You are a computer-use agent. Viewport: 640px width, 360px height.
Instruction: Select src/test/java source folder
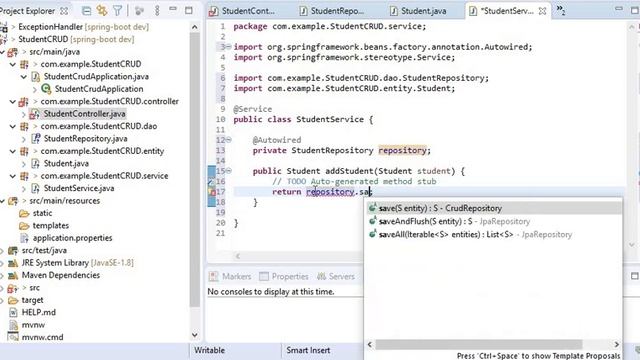click(x=44, y=251)
